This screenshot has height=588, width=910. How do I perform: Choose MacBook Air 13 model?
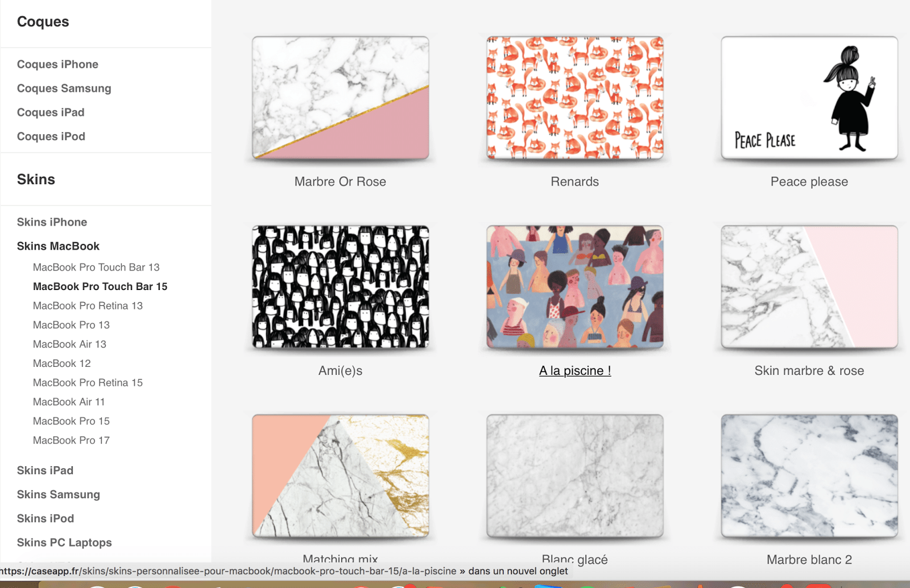pos(69,344)
